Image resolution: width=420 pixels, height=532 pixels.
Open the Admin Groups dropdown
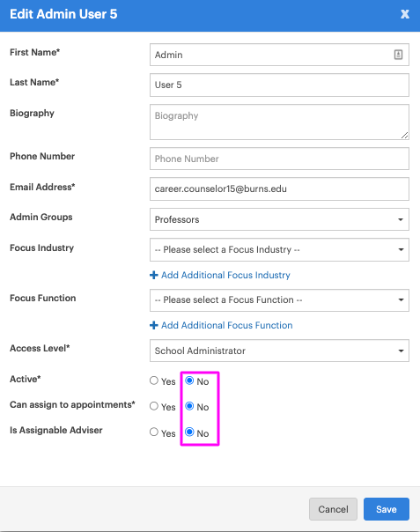[x=279, y=219]
